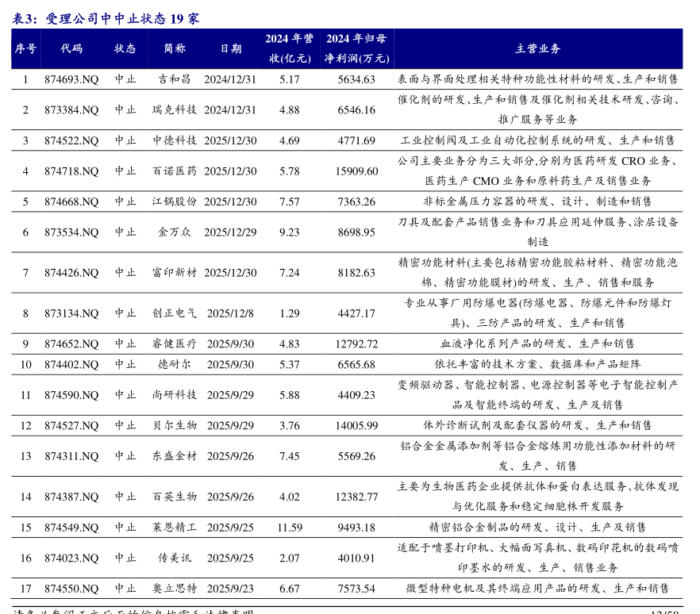Select stock code 874023.NQ
Viewport: 700px width, 614px height.
(71, 558)
